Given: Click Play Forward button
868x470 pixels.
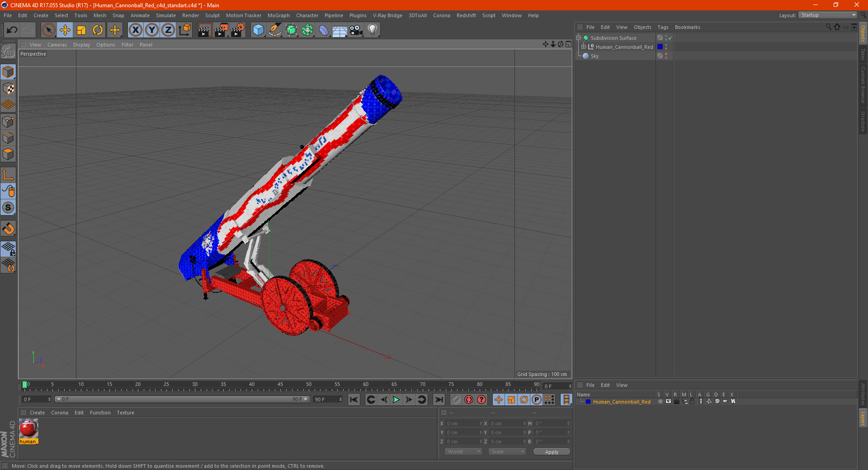Looking at the screenshot, I should [x=396, y=399].
